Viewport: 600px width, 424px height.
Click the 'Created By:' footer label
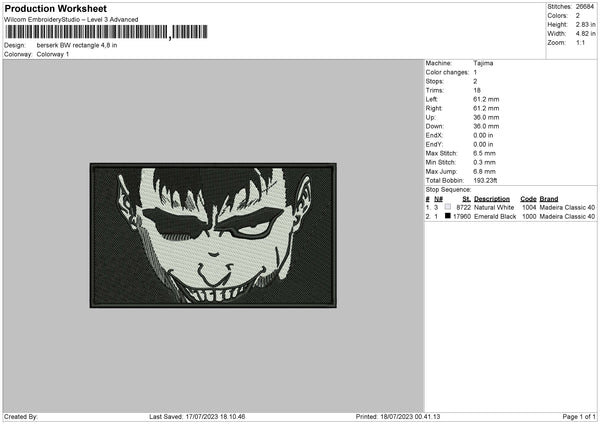coord(21,417)
